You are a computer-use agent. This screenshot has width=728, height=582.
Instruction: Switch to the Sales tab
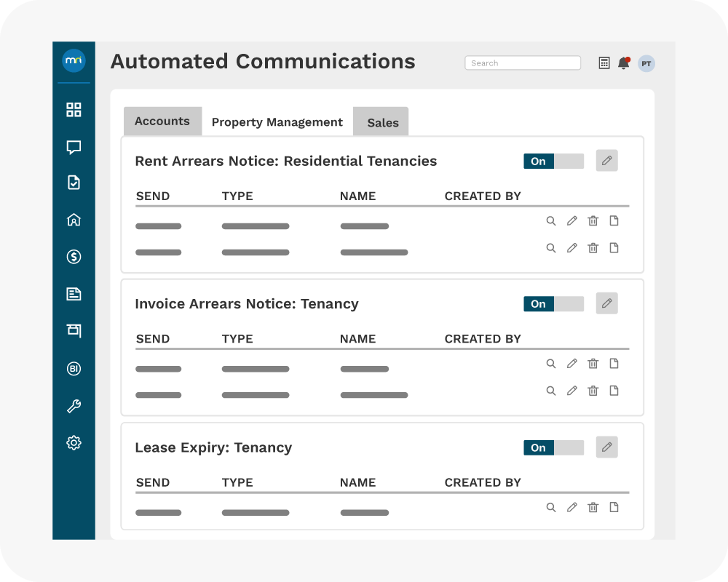pyautogui.click(x=382, y=122)
